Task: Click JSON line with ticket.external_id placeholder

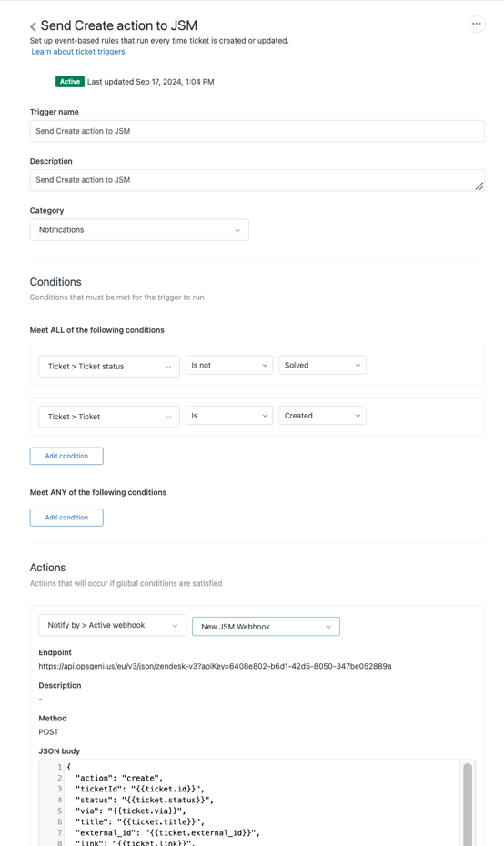Action: pos(167,832)
